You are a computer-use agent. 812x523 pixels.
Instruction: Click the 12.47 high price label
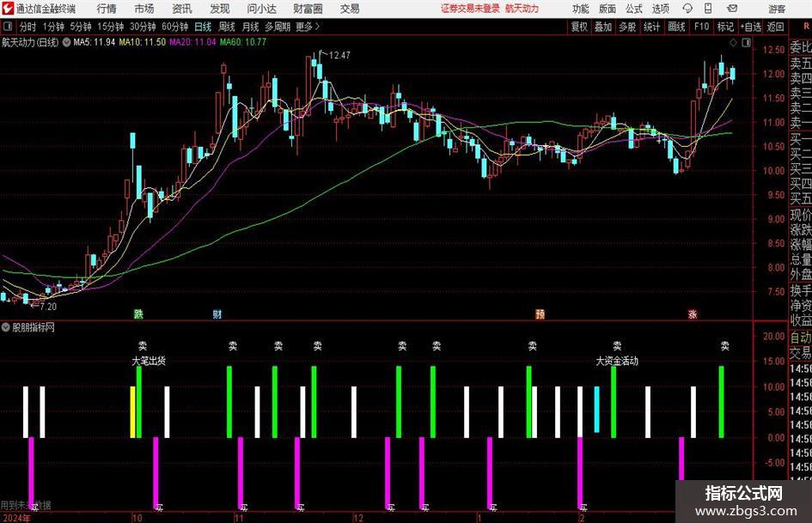tap(339, 55)
